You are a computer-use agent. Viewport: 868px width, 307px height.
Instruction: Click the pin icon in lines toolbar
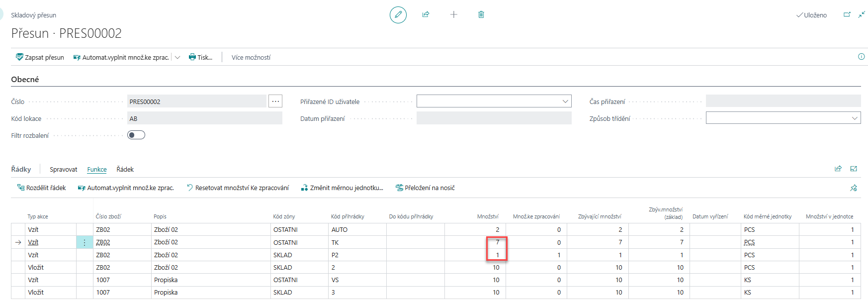tap(854, 188)
